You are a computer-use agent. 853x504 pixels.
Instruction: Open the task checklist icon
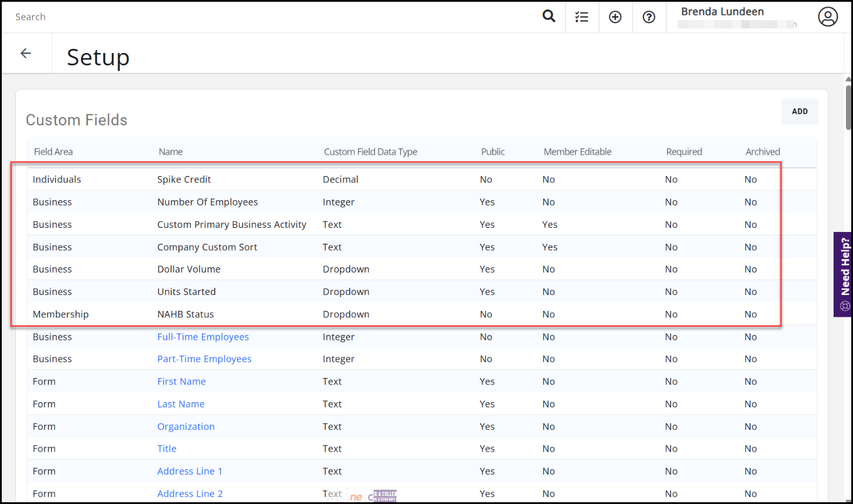(582, 17)
